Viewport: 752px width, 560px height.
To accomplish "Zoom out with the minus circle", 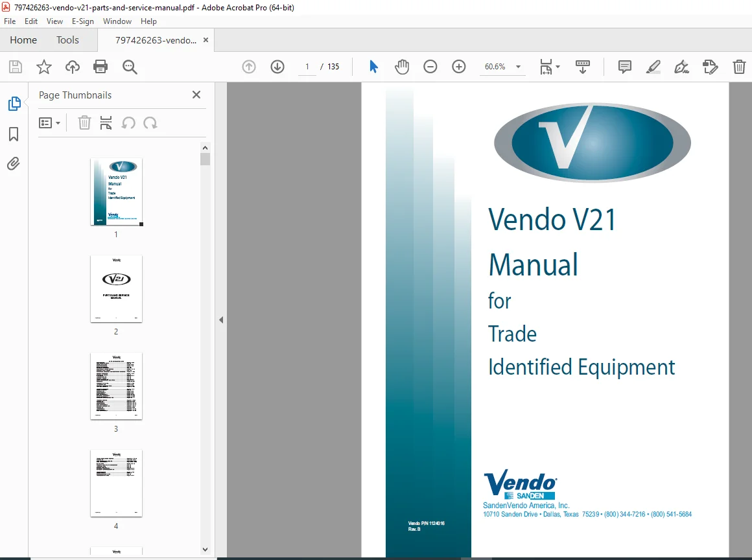I will point(430,67).
